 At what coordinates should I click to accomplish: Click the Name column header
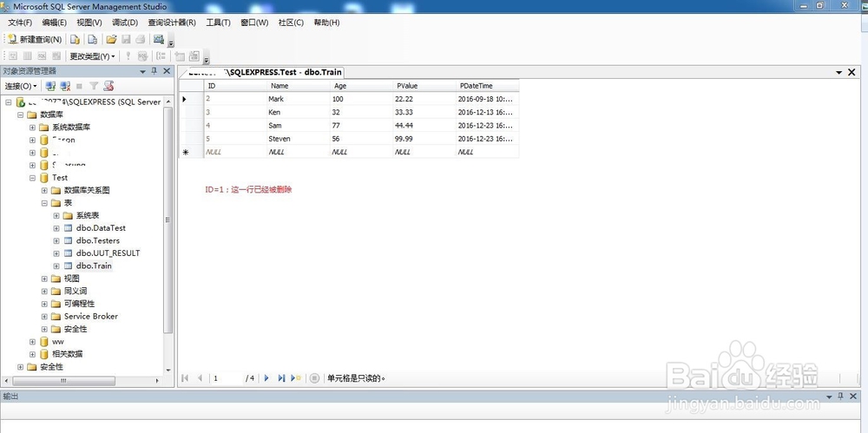tap(299, 86)
